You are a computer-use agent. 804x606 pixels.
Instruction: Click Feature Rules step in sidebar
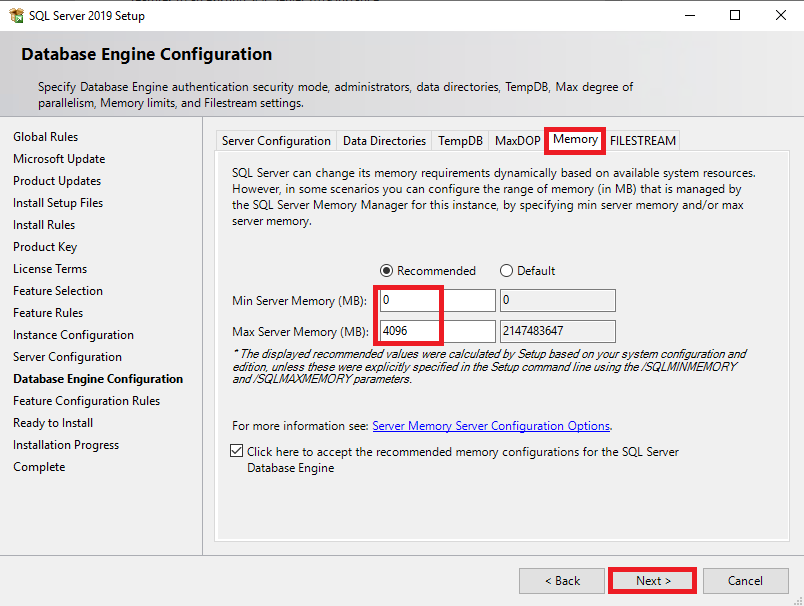[48, 313]
